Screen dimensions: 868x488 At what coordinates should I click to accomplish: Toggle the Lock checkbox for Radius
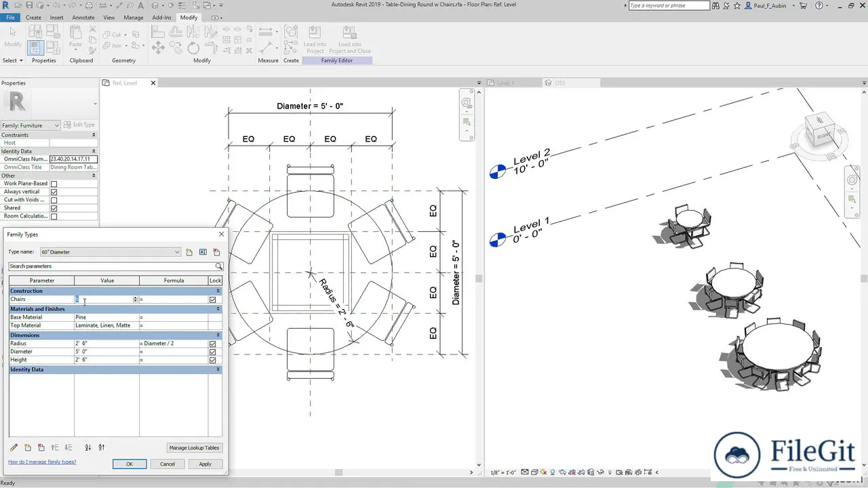tap(213, 344)
